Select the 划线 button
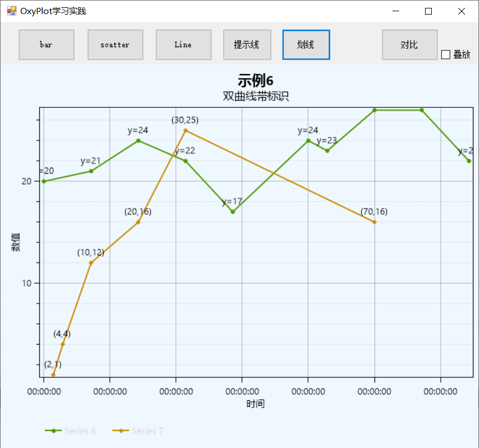479x448 pixels. pos(306,44)
